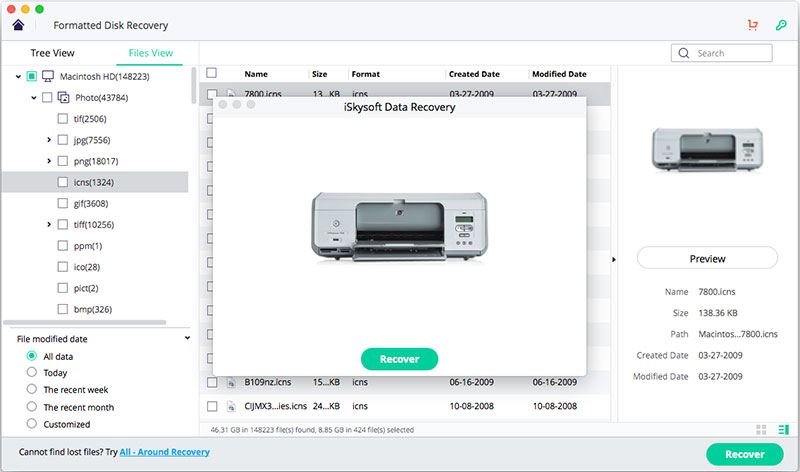
Task: Check the tif(2506) checkbox
Action: (63, 119)
